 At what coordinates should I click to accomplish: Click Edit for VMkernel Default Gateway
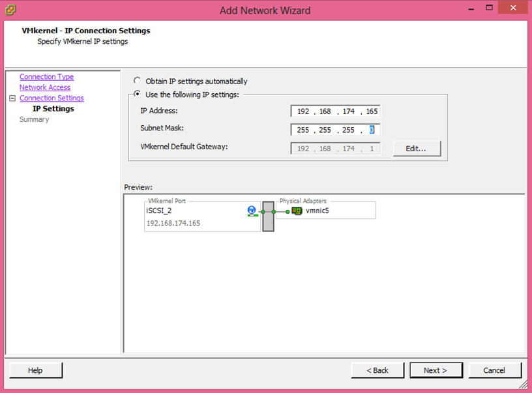(x=416, y=149)
